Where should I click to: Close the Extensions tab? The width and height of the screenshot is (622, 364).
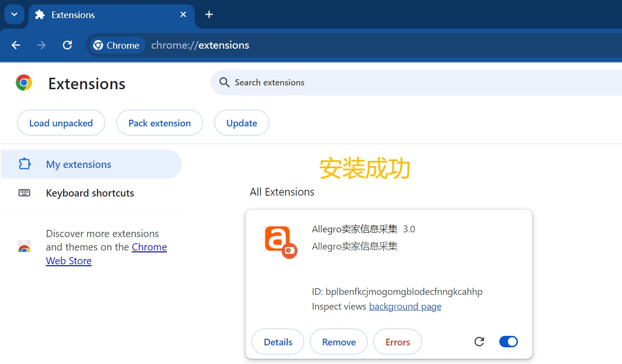183,15
